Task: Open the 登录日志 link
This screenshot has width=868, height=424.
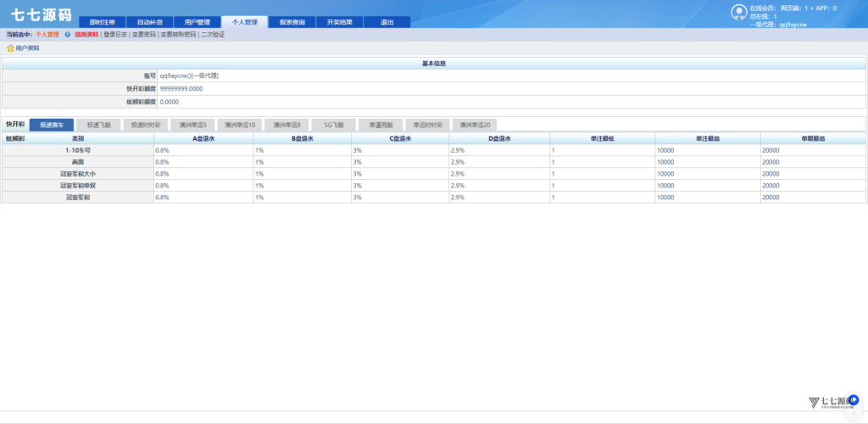Action: [x=114, y=35]
